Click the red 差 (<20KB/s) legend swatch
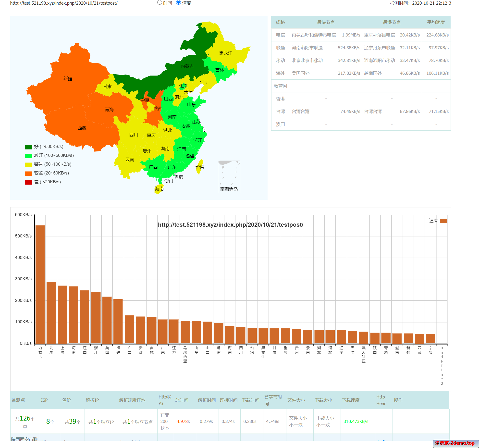This screenshot has width=479, height=448. click(x=29, y=182)
